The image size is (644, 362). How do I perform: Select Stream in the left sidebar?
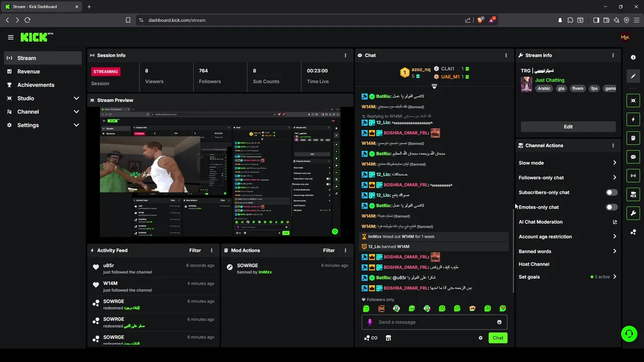[43, 58]
